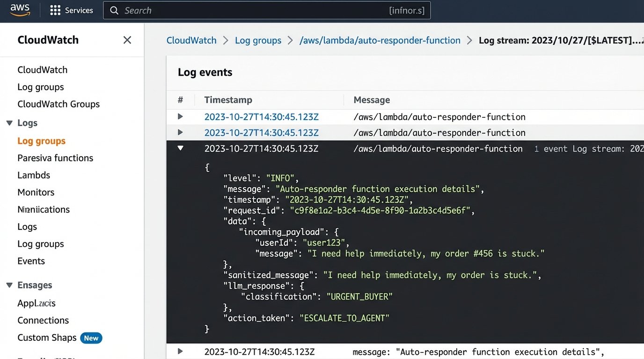
Task: Select Events in the sidebar
Action: [x=31, y=261]
